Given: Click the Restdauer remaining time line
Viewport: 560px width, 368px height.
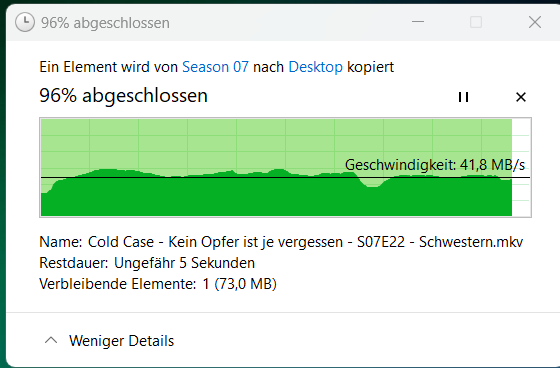Looking at the screenshot, I should pyautogui.click(x=147, y=263).
